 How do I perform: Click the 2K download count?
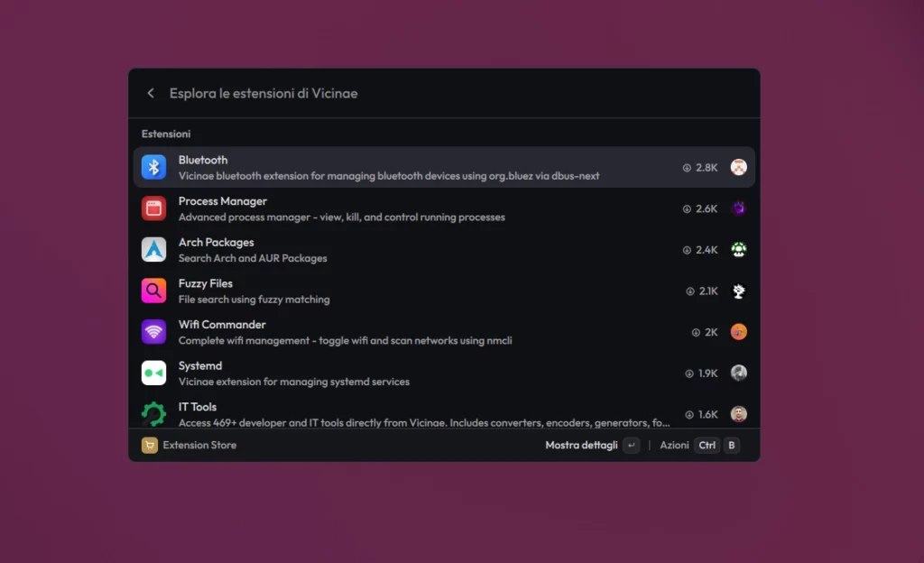(x=711, y=333)
